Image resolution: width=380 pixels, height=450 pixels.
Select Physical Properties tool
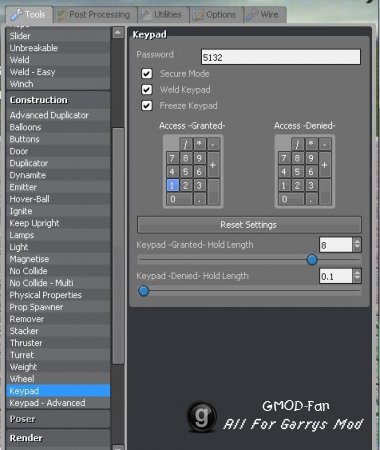58,295
